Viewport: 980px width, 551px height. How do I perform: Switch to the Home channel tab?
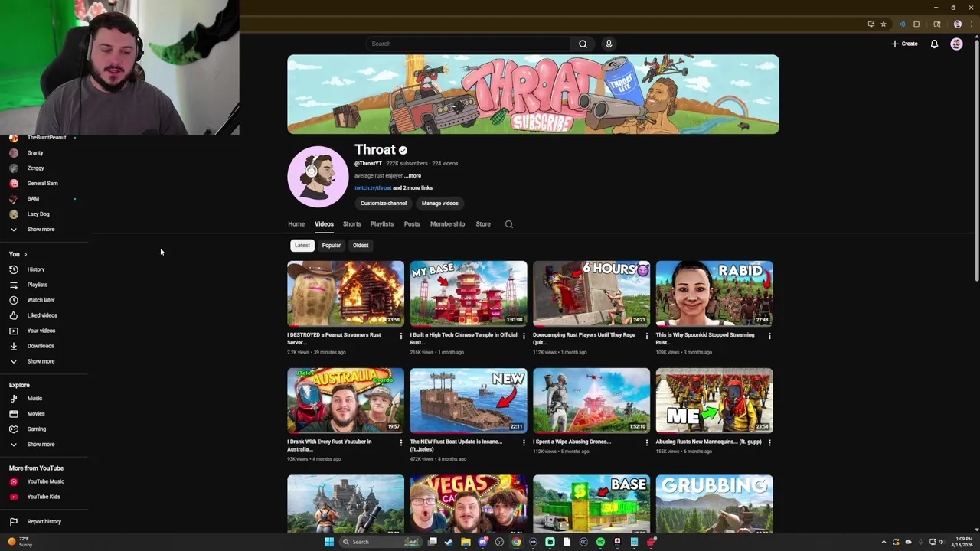296,224
